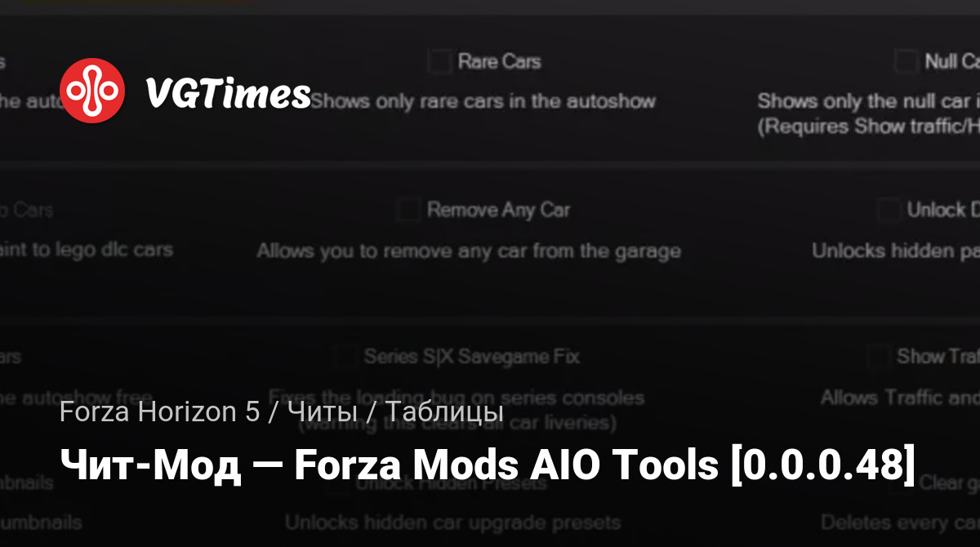Click 'Unlocks hidden pa...' description at right

tap(896, 251)
